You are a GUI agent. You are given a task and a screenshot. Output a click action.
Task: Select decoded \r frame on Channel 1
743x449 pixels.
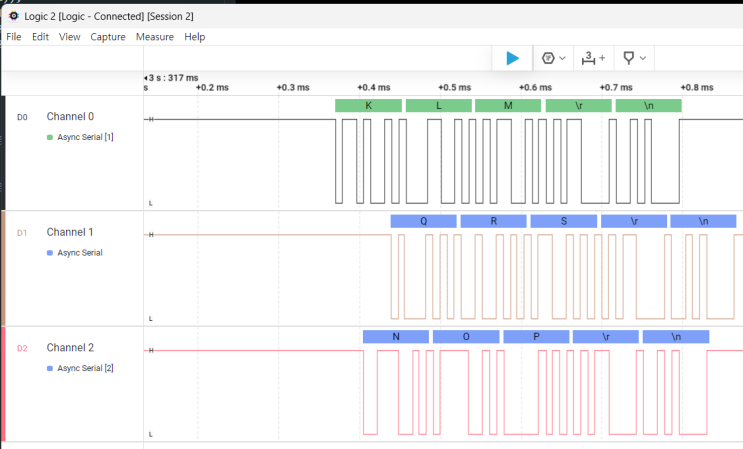coord(634,221)
